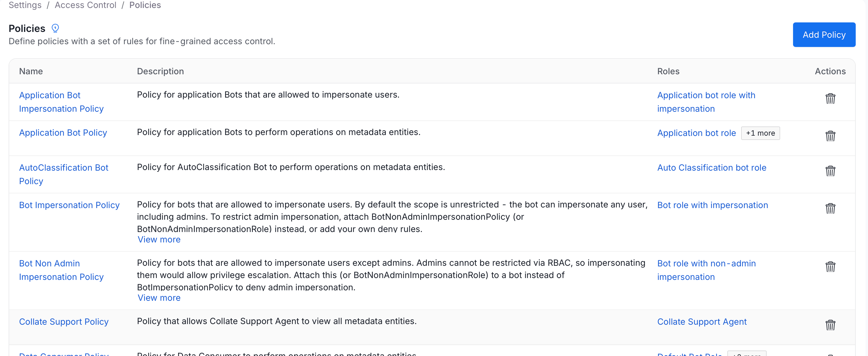Click the Policies breadcrumb item
868x356 pixels.
(x=145, y=5)
